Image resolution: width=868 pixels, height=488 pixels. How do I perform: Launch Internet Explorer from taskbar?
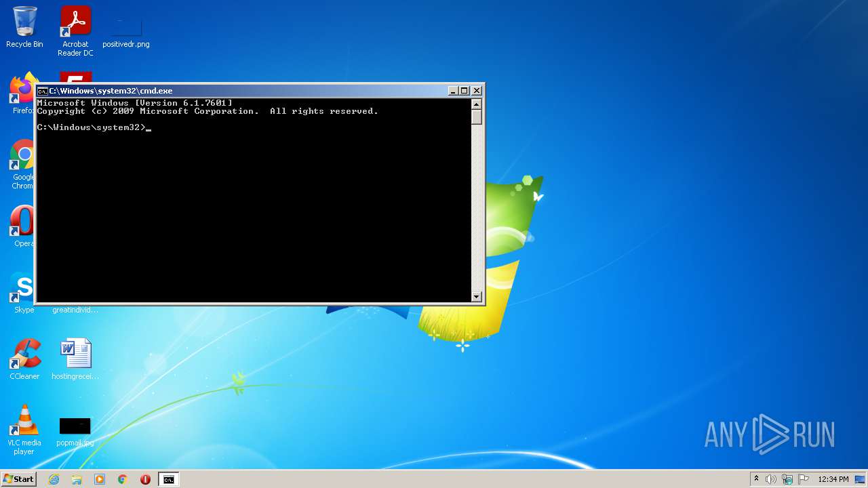(54, 479)
